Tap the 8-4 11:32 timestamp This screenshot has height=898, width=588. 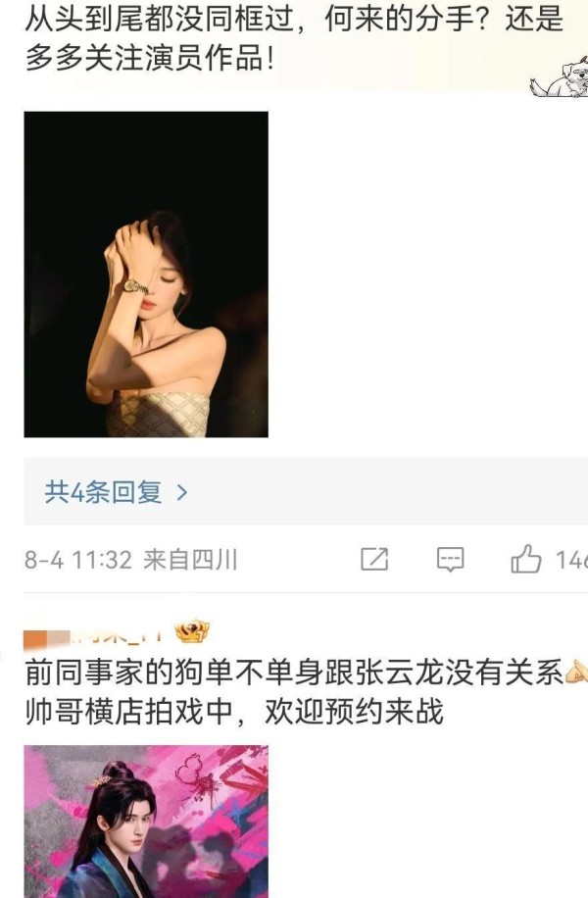pos(78,560)
